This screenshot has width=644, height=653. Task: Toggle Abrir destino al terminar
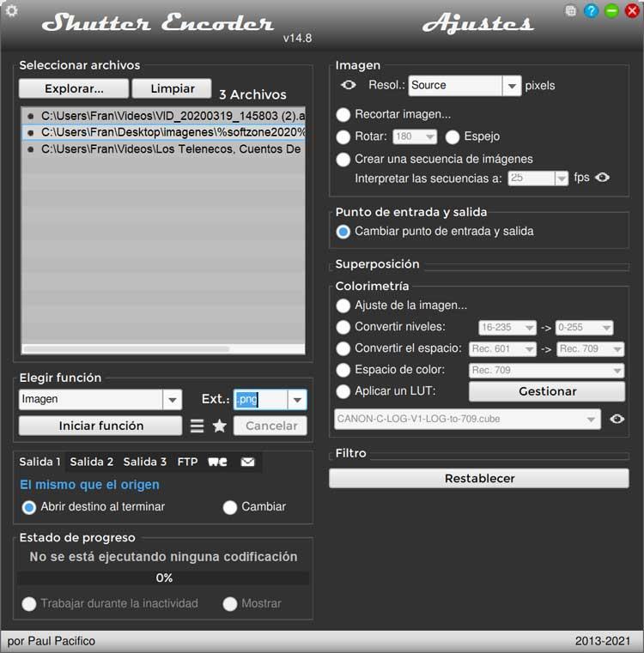(28, 507)
